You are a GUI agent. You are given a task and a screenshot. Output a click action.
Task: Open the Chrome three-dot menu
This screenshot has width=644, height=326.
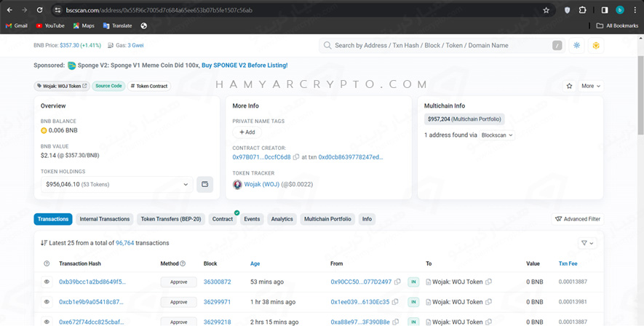635,10
